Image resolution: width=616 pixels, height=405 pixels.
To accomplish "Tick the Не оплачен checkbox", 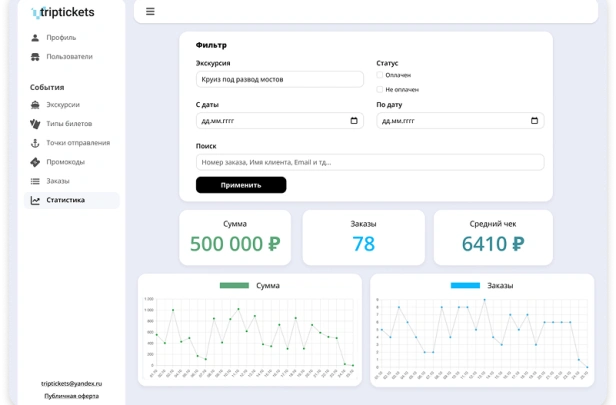I will [x=380, y=89].
